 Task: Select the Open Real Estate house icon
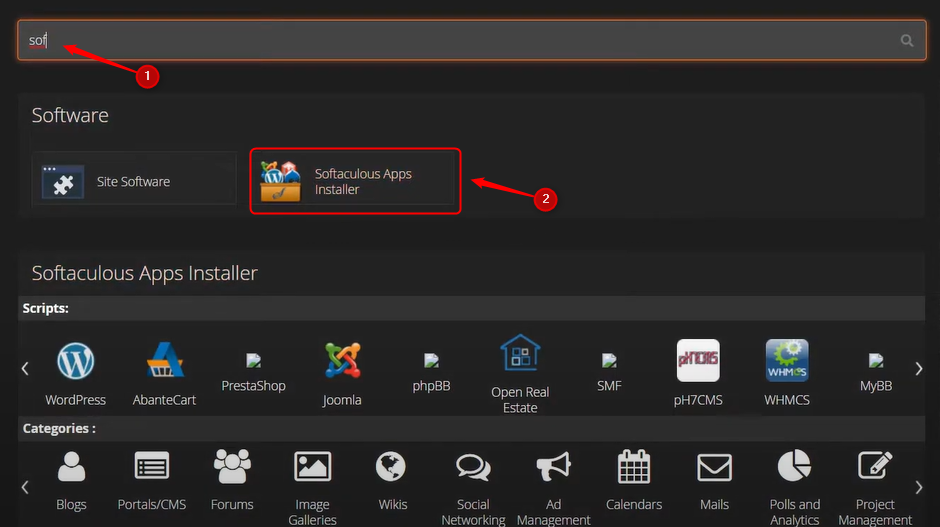[520, 353]
